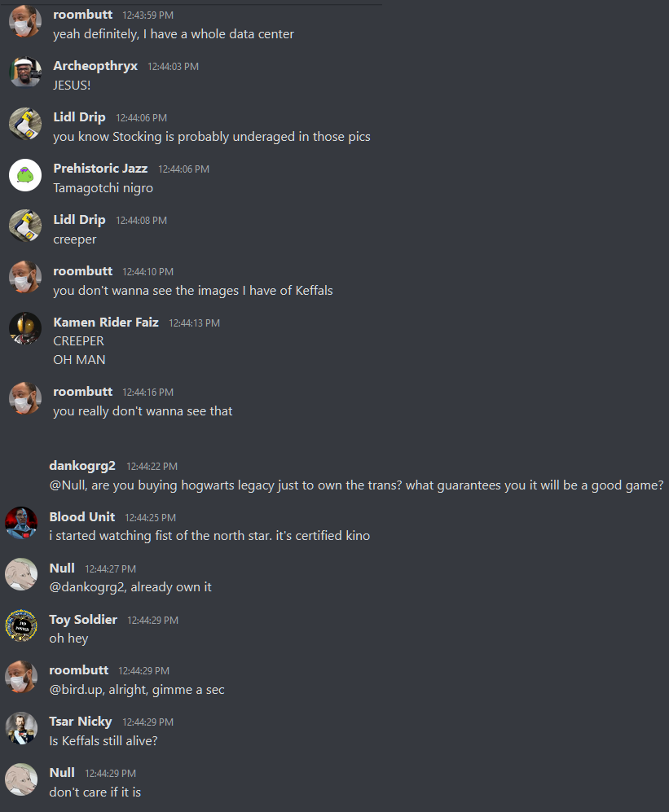Click Lidl Drip's sock avatar at 12:44:06
The height and width of the screenshot is (812, 669).
coord(25,124)
